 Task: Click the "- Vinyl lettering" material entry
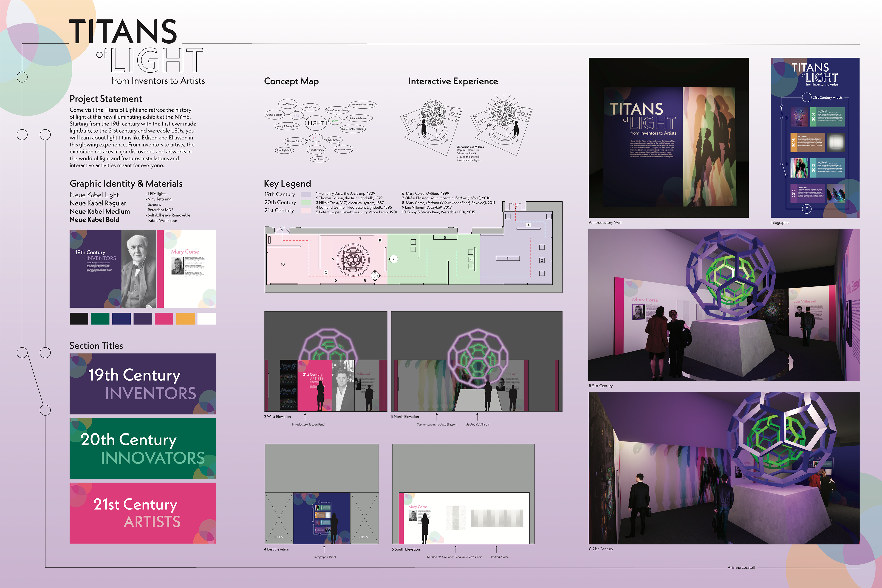point(158,199)
